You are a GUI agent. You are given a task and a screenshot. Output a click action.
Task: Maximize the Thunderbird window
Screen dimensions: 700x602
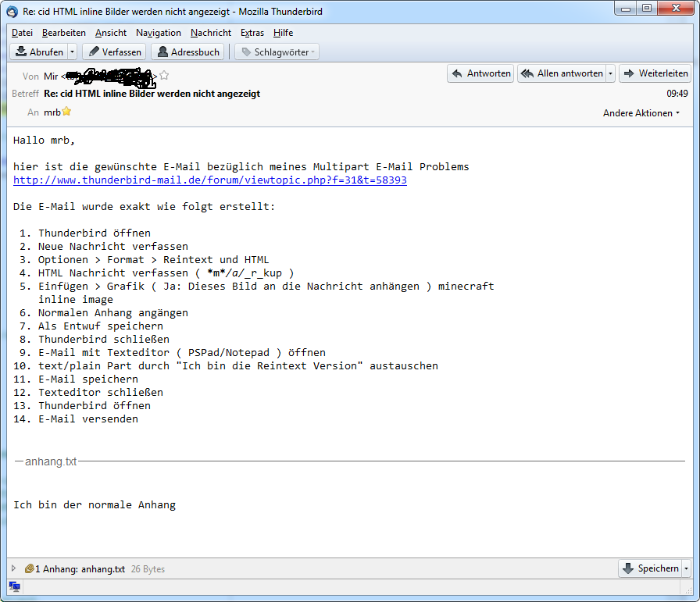[x=646, y=8]
